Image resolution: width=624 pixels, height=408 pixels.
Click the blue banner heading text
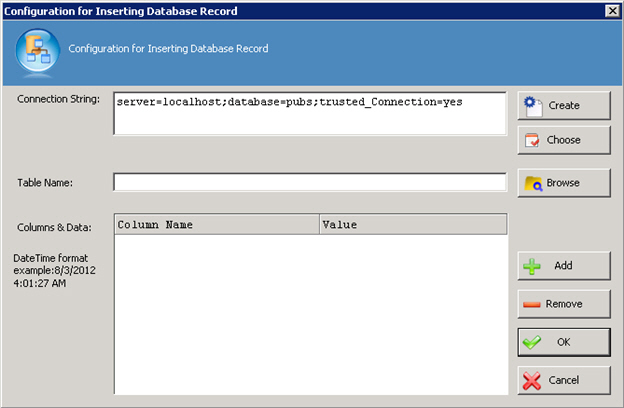pos(168,48)
